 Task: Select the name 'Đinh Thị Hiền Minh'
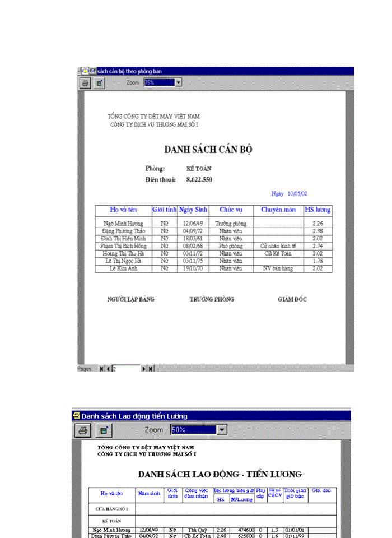point(123,239)
